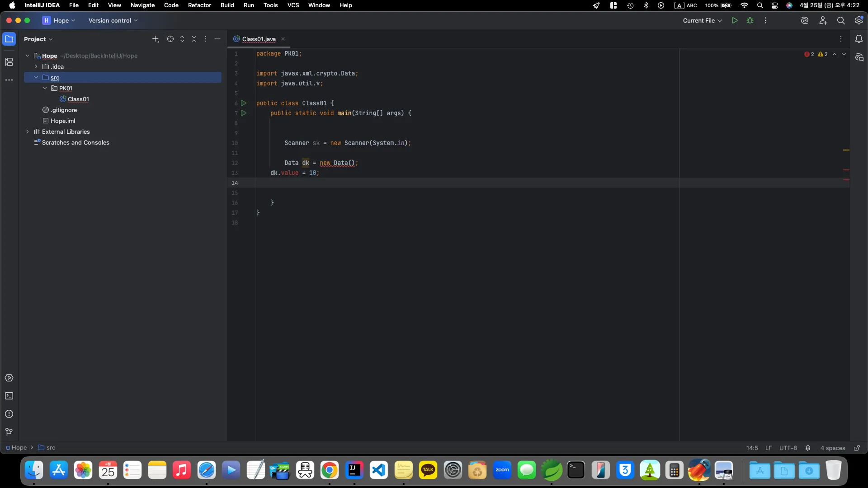Open the Structure tool window
The image size is (868, 488).
coord(9,62)
